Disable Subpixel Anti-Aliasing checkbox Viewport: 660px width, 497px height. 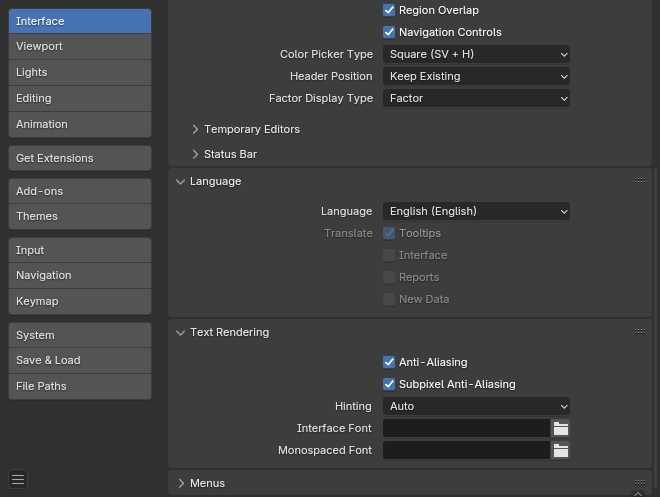[x=389, y=384]
